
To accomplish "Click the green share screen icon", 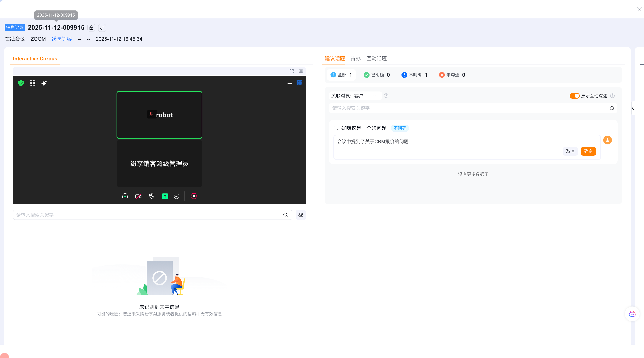I will click(165, 196).
